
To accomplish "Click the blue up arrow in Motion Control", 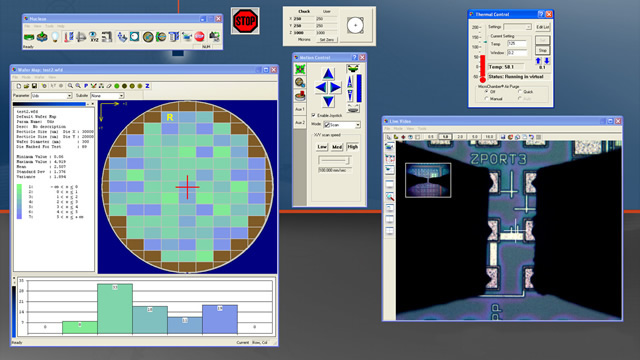I will point(328,74).
